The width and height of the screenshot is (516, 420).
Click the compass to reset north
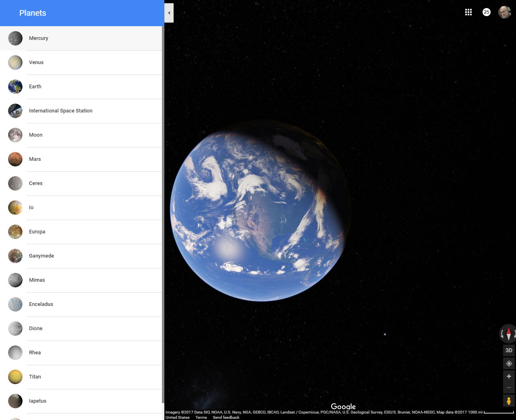[x=508, y=334]
